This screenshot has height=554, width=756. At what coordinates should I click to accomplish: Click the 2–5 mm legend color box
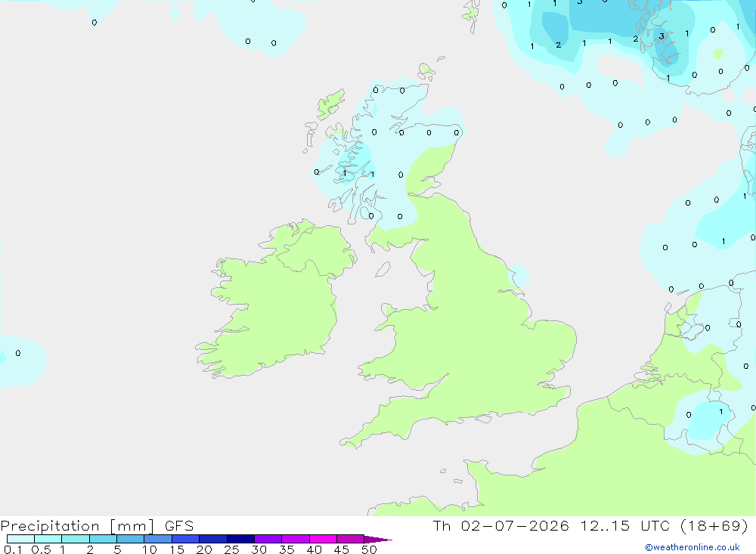coord(103,539)
